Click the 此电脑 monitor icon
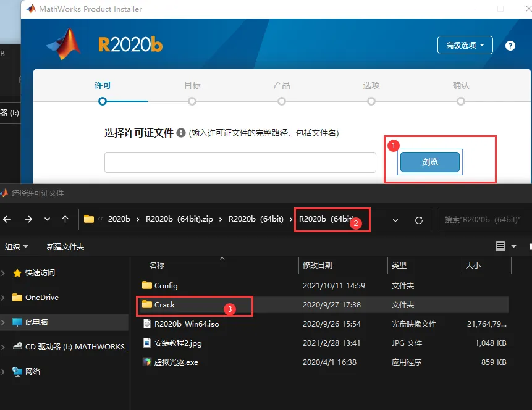 pyautogui.click(x=17, y=322)
